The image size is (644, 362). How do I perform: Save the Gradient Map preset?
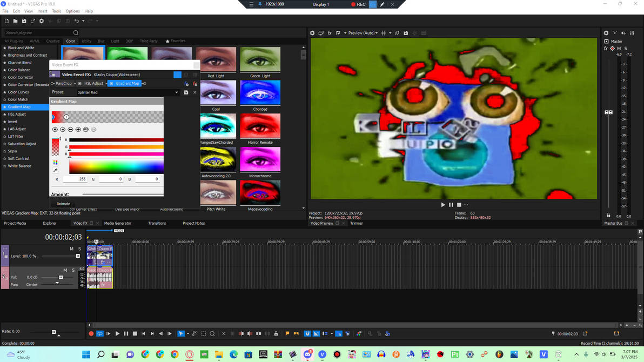[x=185, y=92]
